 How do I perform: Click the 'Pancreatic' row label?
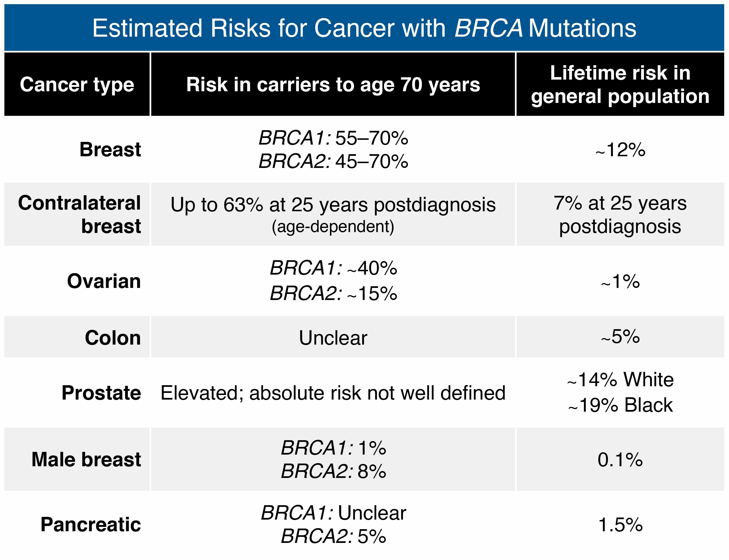point(91,524)
